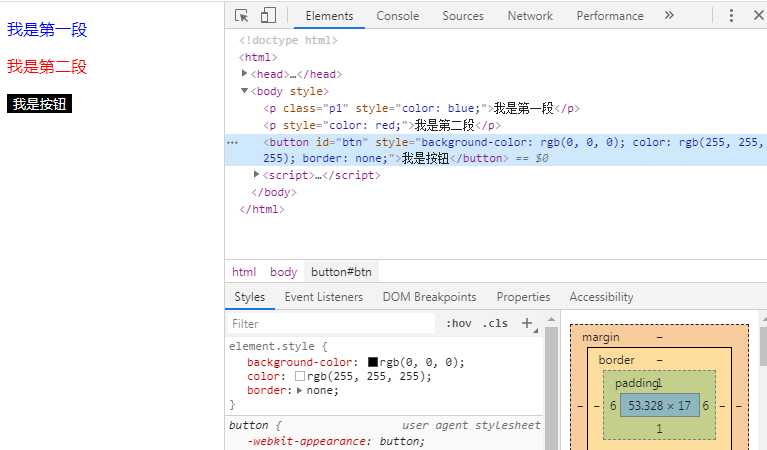Select the closing body tag line
767x450 pixels.
[x=274, y=192]
